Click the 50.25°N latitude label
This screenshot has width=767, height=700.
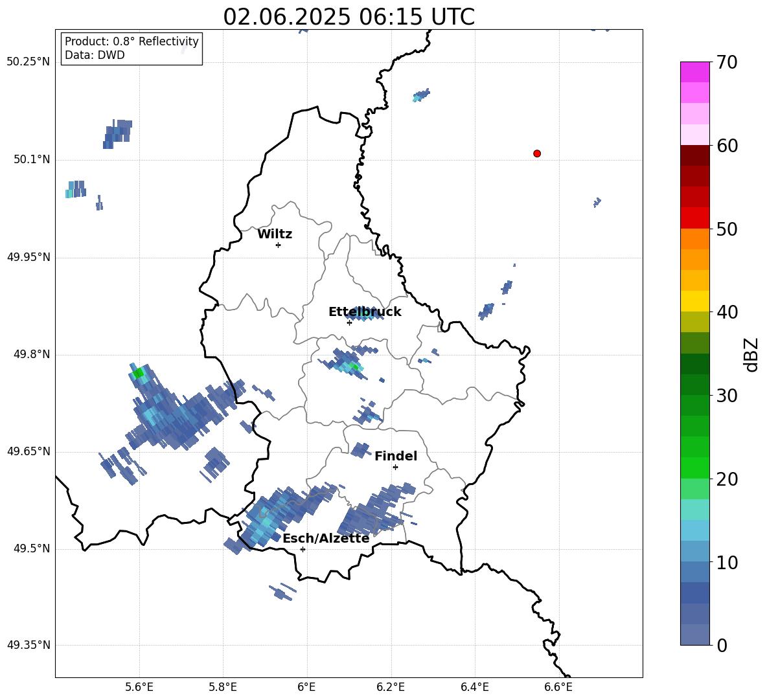29,62
